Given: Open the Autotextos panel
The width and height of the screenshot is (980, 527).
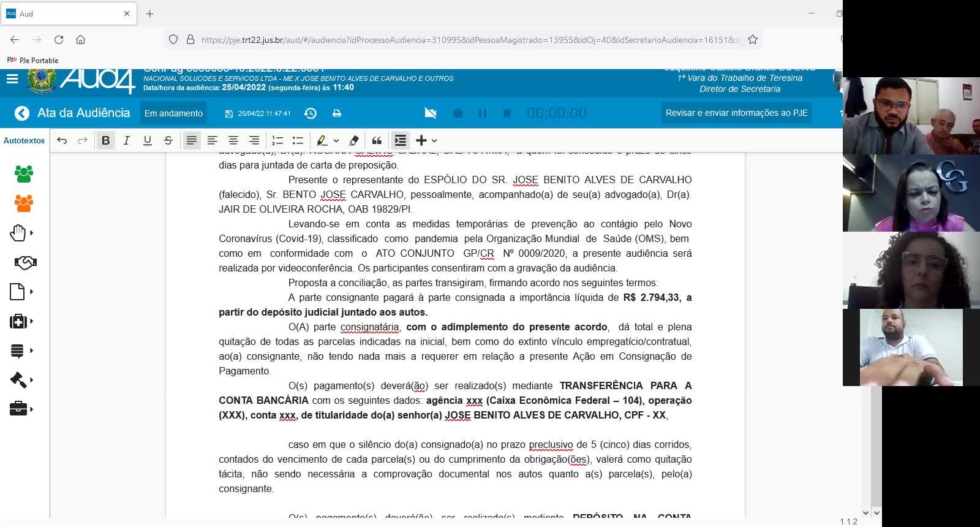Looking at the screenshot, I should click(24, 140).
